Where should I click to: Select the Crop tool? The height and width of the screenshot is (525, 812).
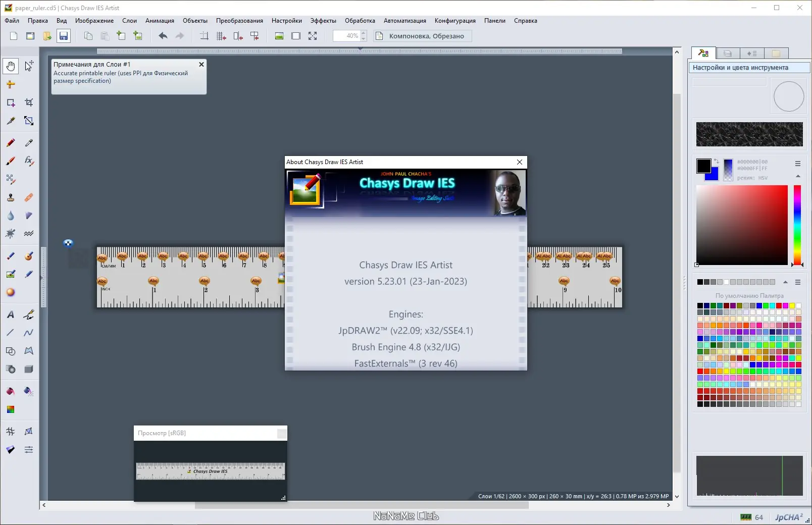29,102
